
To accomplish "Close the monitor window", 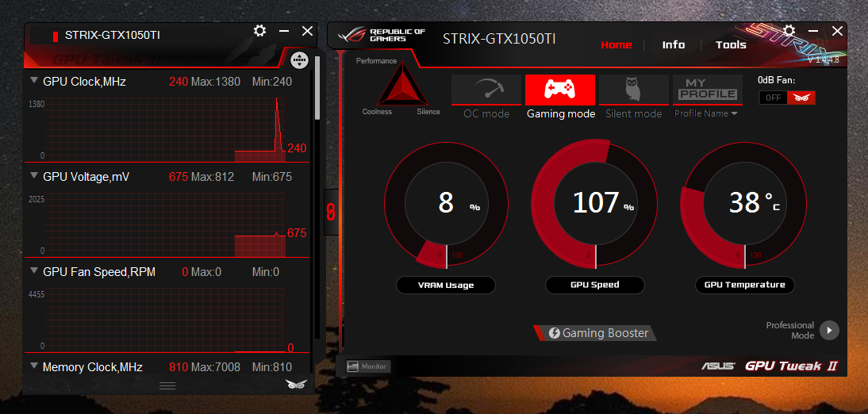I will (x=307, y=32).
